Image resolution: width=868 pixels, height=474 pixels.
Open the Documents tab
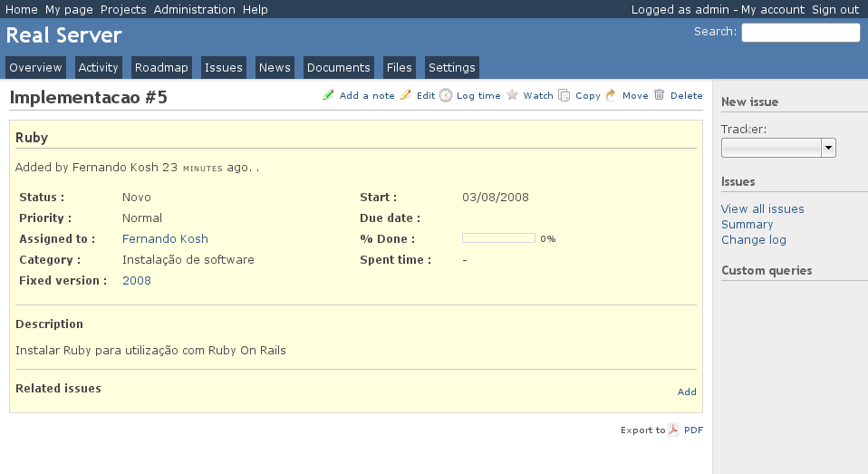point(338,68)
